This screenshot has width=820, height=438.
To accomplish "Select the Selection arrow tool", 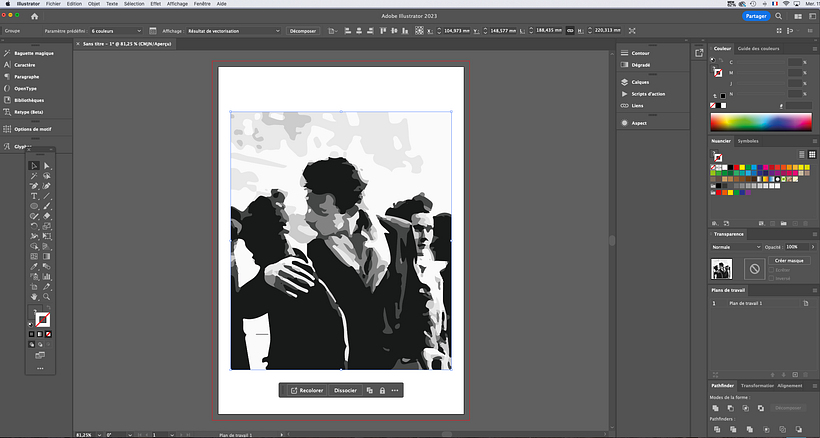I will 34,165.
